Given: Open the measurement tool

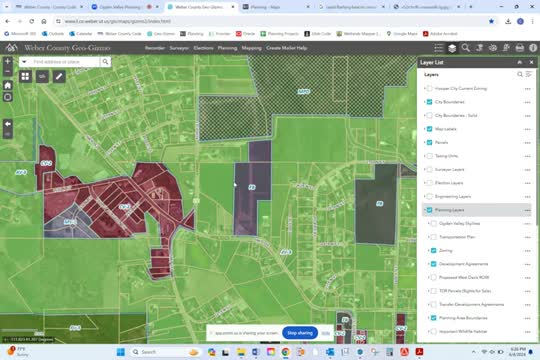Looking at the screenshot, I should [x=42, y=76].
